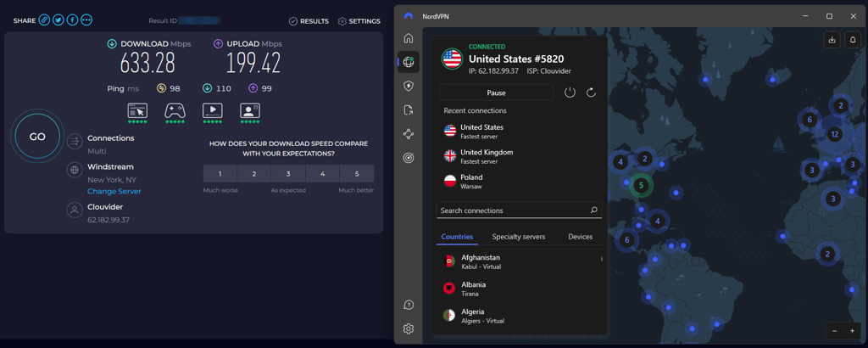Open Speedtest SETTINGS
Screen dimensions: 868x348
pyautogui.click(x=359, y=21)
